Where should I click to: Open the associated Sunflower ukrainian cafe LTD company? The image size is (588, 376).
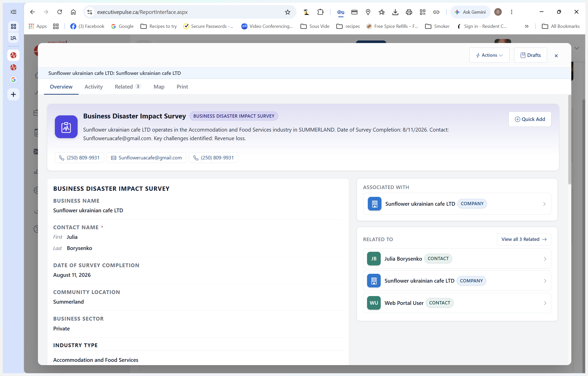tap(457, 204)
